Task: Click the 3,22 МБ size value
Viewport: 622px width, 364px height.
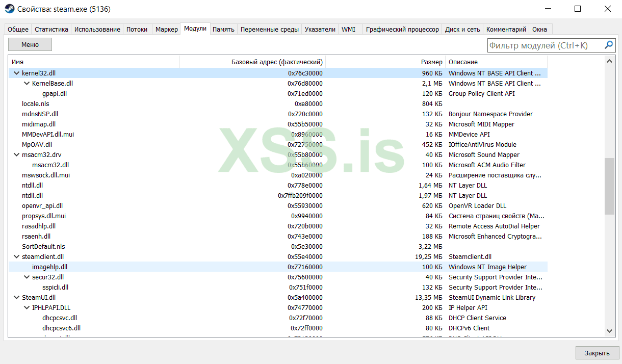Action: (x=430, y=247)
